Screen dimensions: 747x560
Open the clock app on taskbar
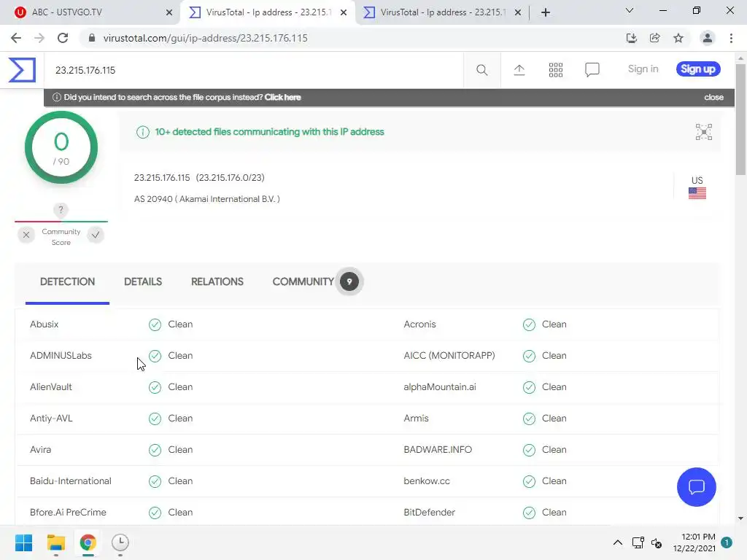tap(120, 542)
